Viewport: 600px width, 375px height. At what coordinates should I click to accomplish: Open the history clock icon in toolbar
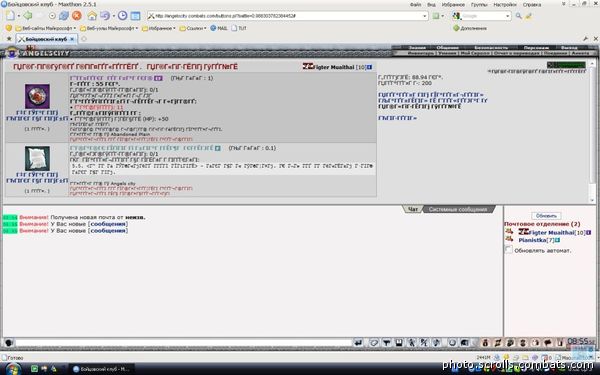point(122,16)
